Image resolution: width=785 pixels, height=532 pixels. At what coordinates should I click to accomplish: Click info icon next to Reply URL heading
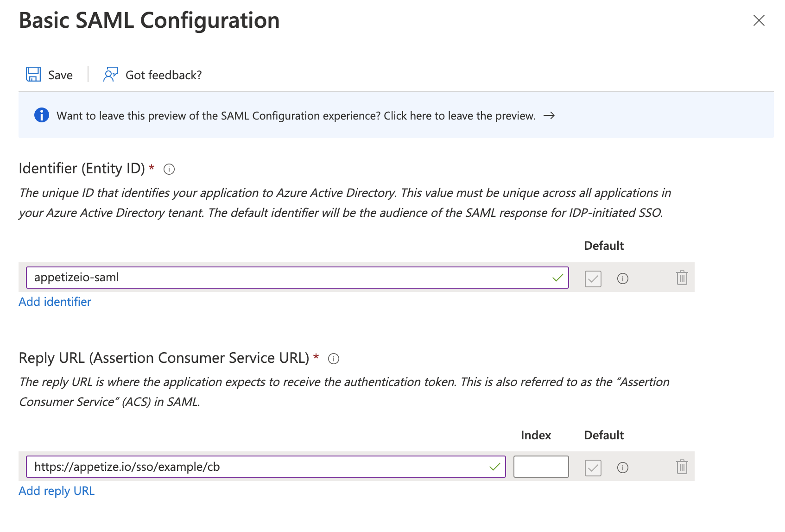pyautogui.click(x=334, y=359)
